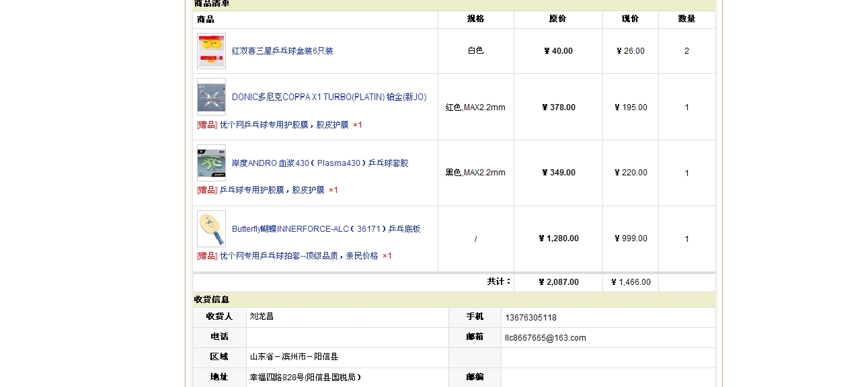Click the 收货人 field label
The width and height of the screenshot is (868, 387).
219,316
